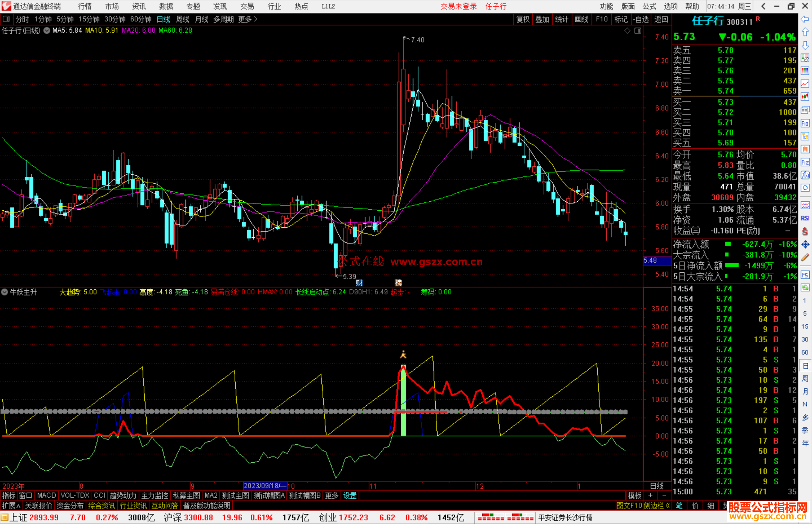Switch to the MACD indicator tab
Image resolution: width=812 pixels, height=524 pixels.
click(x=47, y=495)
